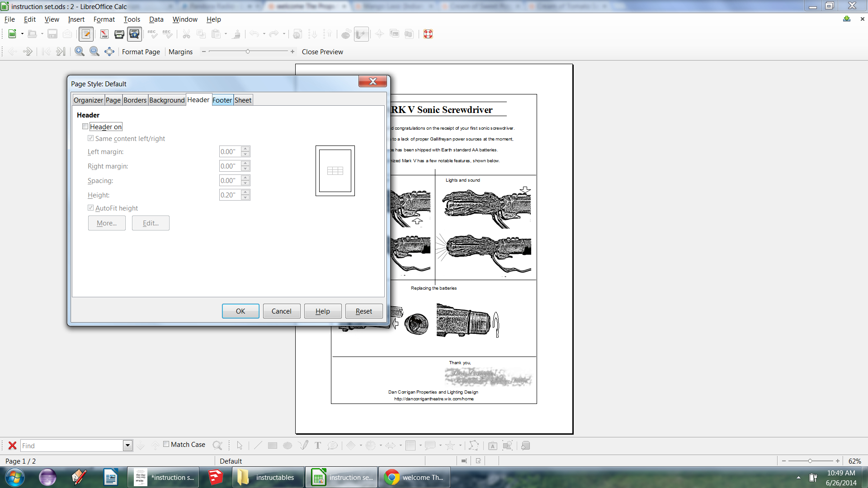Click the Zoom In magnifier icon
868x488 pixels.
pos(80,52)
